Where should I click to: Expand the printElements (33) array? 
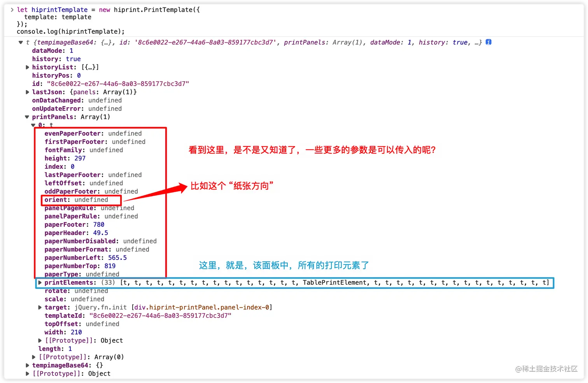[x=40, y=282]
